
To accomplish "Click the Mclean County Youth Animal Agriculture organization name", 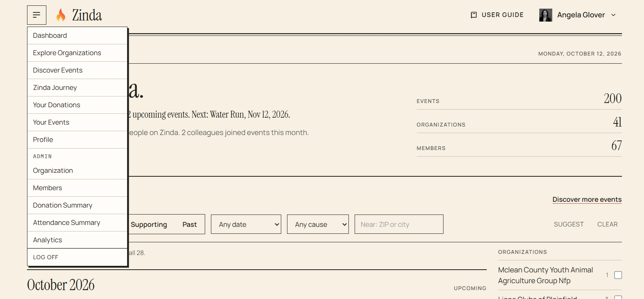I will [x=545, y=275].
